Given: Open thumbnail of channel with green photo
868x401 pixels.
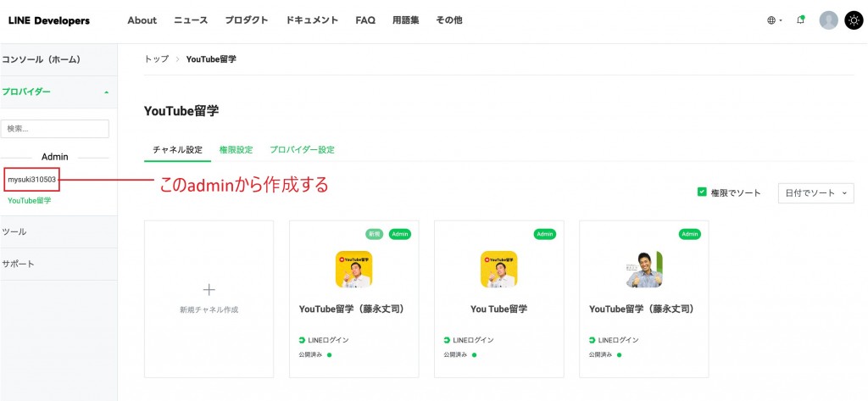Looking at the screenshot, I should click(644, 270).
